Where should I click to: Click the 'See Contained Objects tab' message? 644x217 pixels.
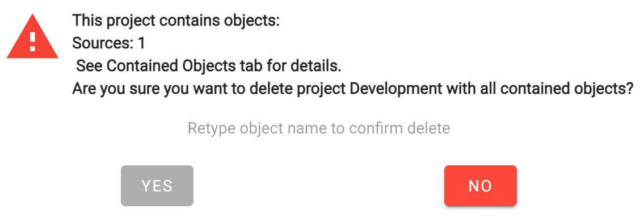209,66
